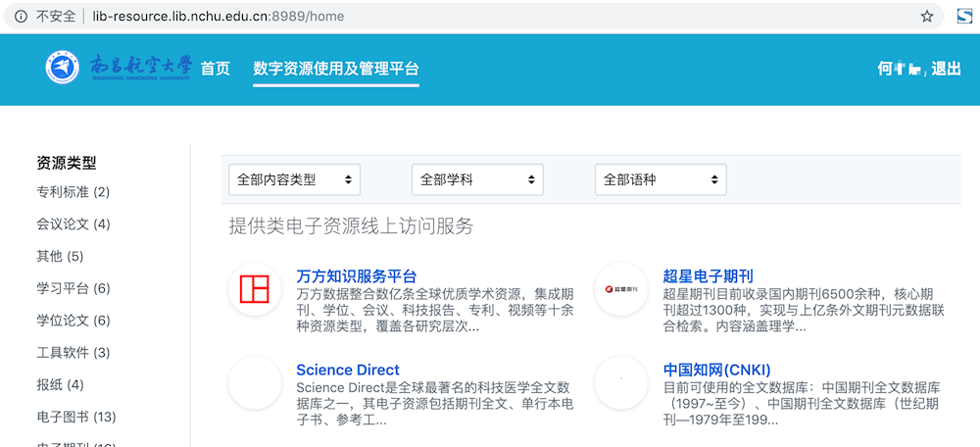Click the 不安全 security warning label

pos(56,17)
